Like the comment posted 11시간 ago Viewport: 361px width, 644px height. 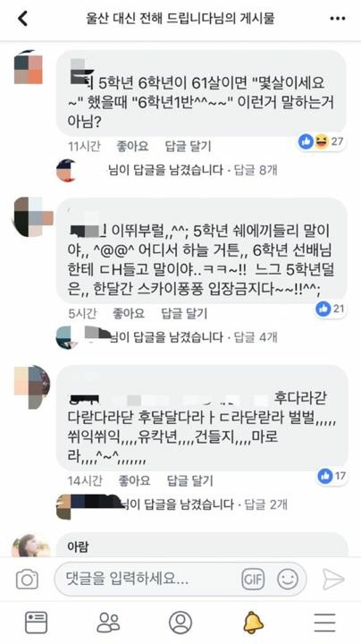pyautogui.click(x=132, y=146)
